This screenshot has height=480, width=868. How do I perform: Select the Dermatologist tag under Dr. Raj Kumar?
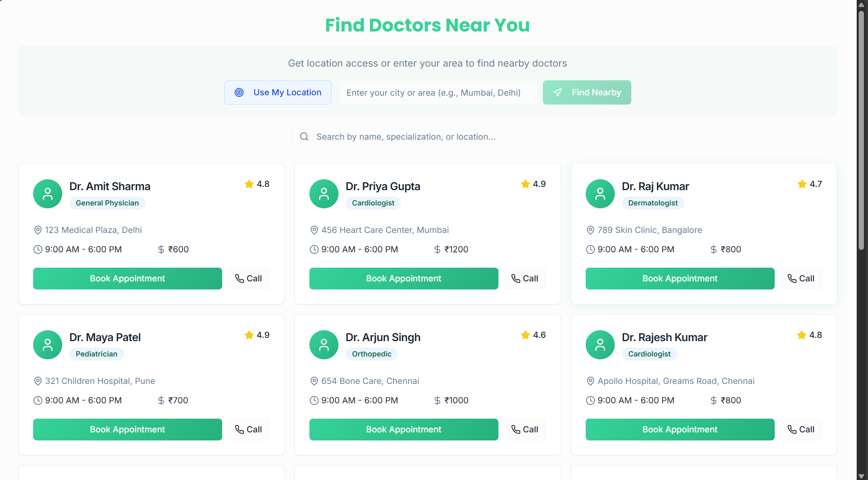[x=653, y=203]
